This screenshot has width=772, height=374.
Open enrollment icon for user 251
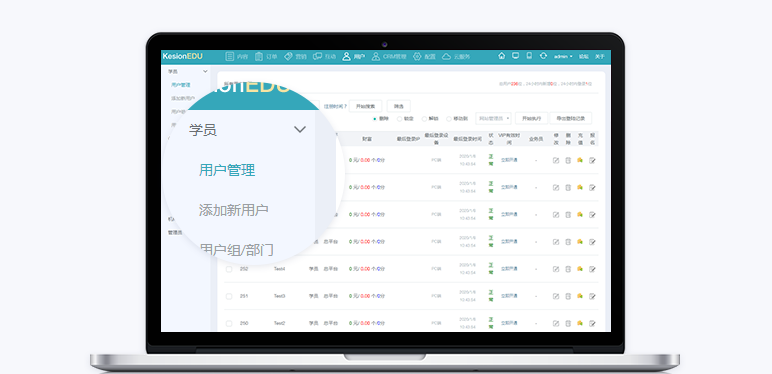point(592,296)
